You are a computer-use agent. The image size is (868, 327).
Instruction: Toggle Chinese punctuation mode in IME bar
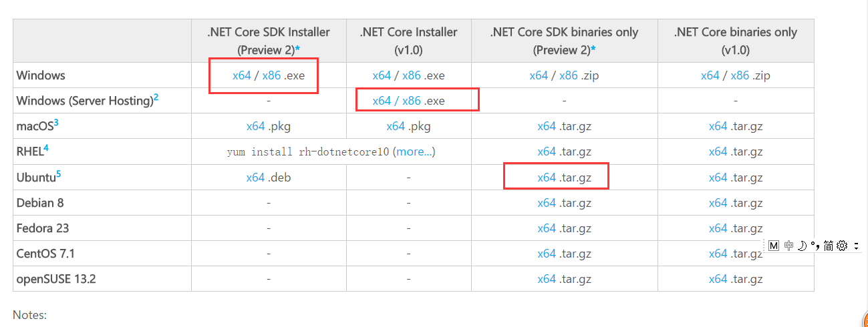coord(815,246)
